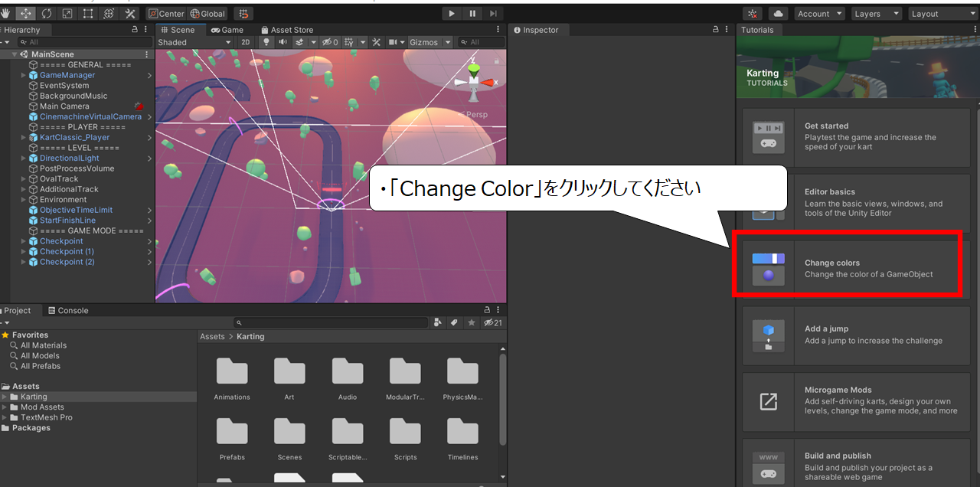The image size is (980, 487).
Task: Expand the Environment object
Action: coord(23,200)
